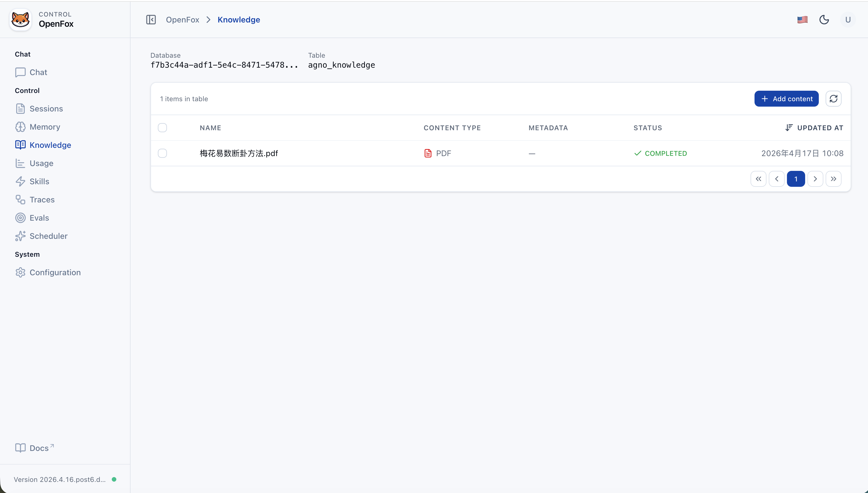Toggle dark mode

(x=824, y=19)
